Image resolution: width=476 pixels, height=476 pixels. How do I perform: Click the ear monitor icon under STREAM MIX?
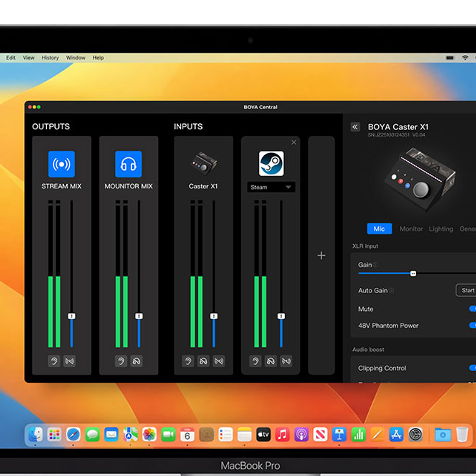point(53,361)
